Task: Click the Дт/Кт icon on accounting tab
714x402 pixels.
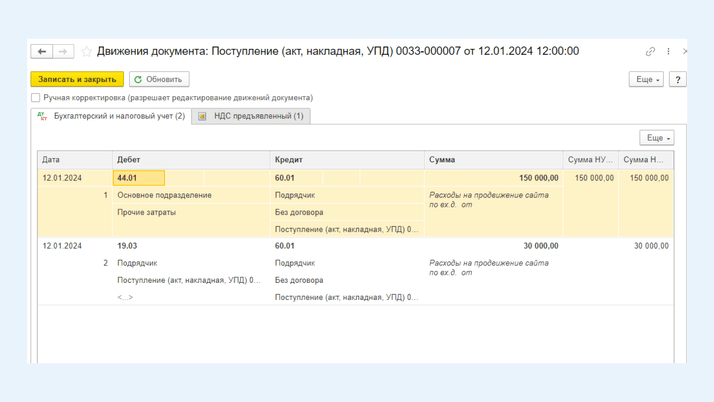Action: coord(42,116)
